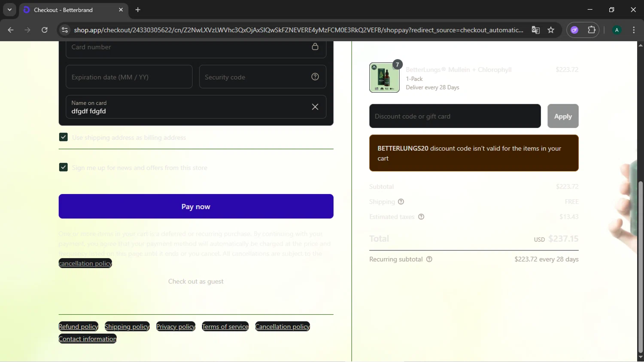This screenshot has width=644, height=362.
Task: Reload the checkout page
Action: pos(45,30)
